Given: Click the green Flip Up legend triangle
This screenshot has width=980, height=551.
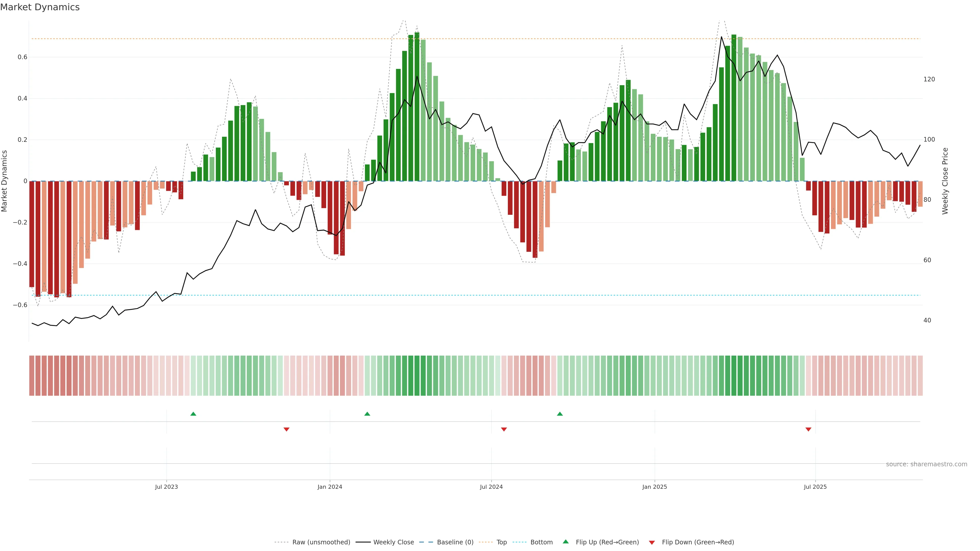Looking at the screenshot, I should 565,542.
